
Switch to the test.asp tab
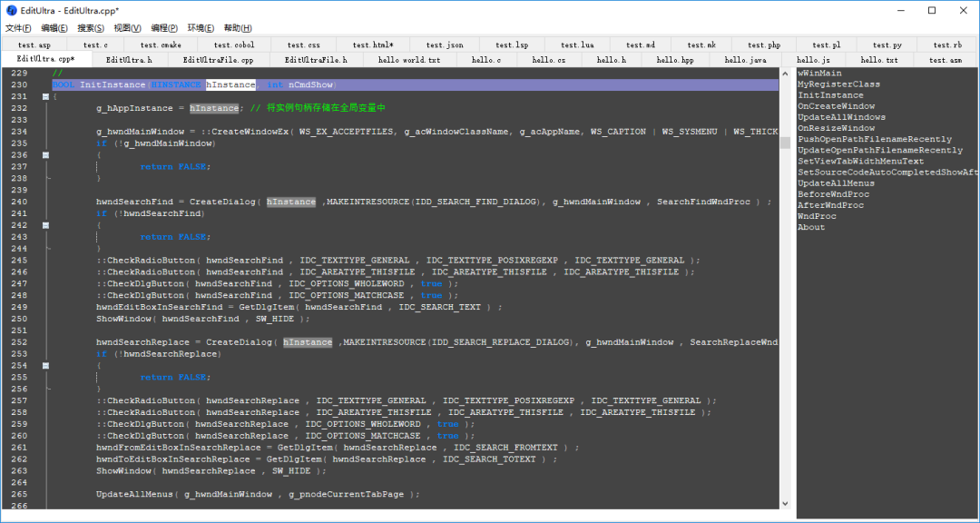coord(34,45)
